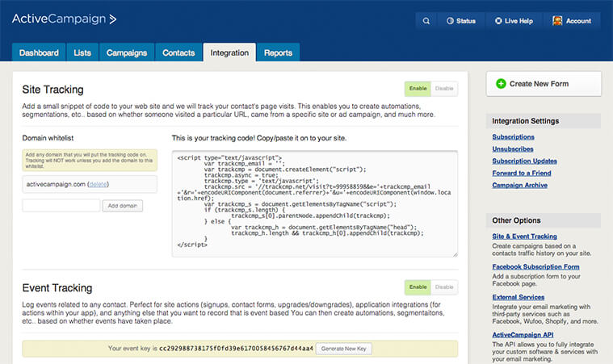This screenshot has height=364, width=613.
Task: Click inside the tracking code text area
Action: [x=315, y=204]
